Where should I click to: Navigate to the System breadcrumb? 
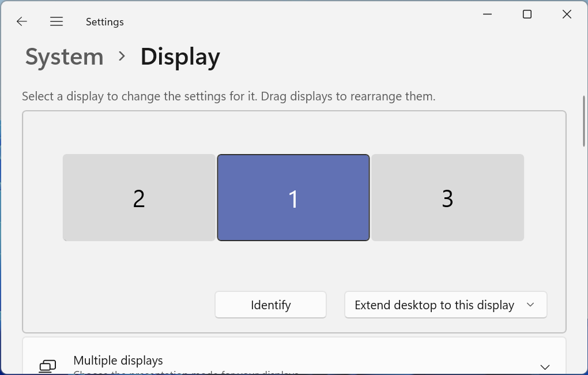coord(64,57)
